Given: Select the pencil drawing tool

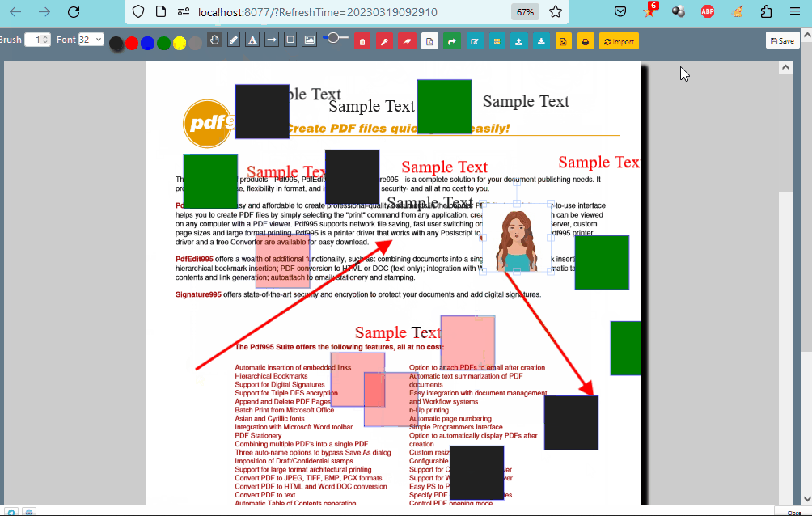Looking at the screenshot, I should (234, 40).
